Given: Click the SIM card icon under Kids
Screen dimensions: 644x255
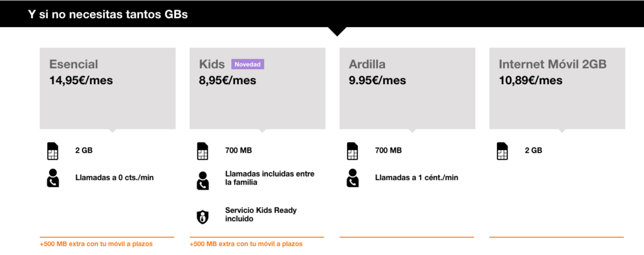Looking at the screenshot, I should 202,151.
